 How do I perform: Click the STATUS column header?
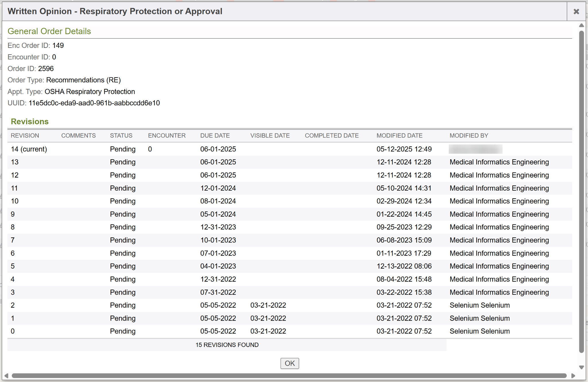pyautogui.click(x=121, y=135)
